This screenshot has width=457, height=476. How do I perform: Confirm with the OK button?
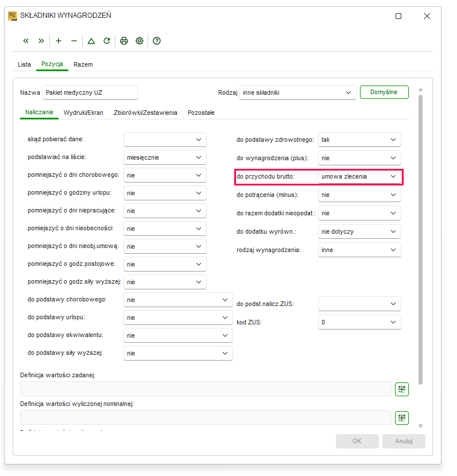click(357, 441)
